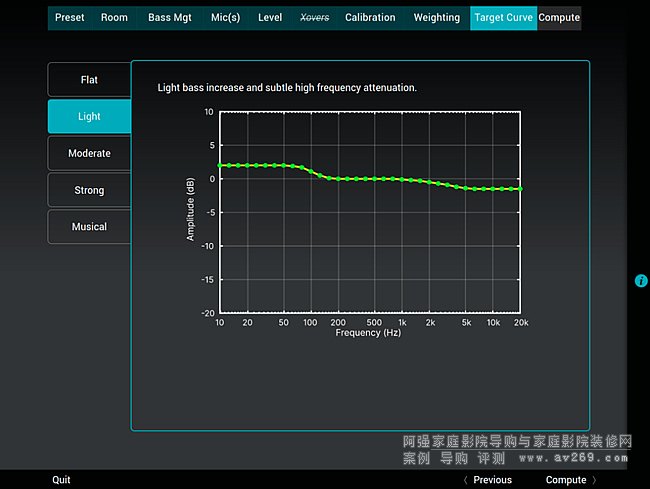Switch to the Preset tab
650x489 pixels.
point(69,18)
